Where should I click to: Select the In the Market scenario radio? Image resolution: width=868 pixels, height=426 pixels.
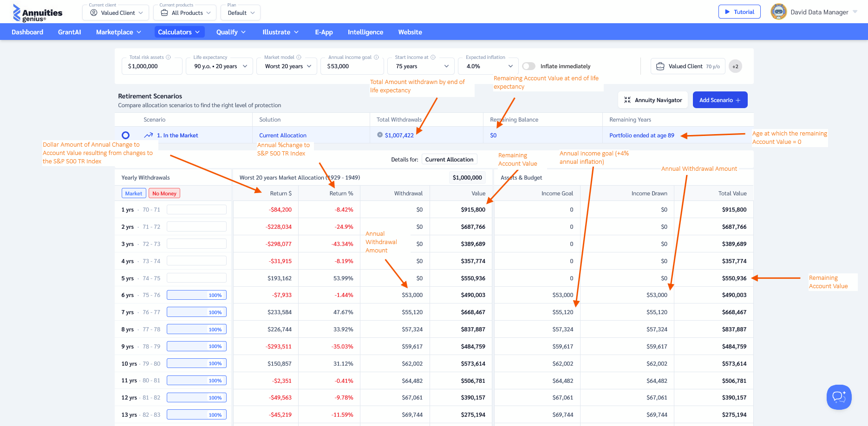(125, 136)
